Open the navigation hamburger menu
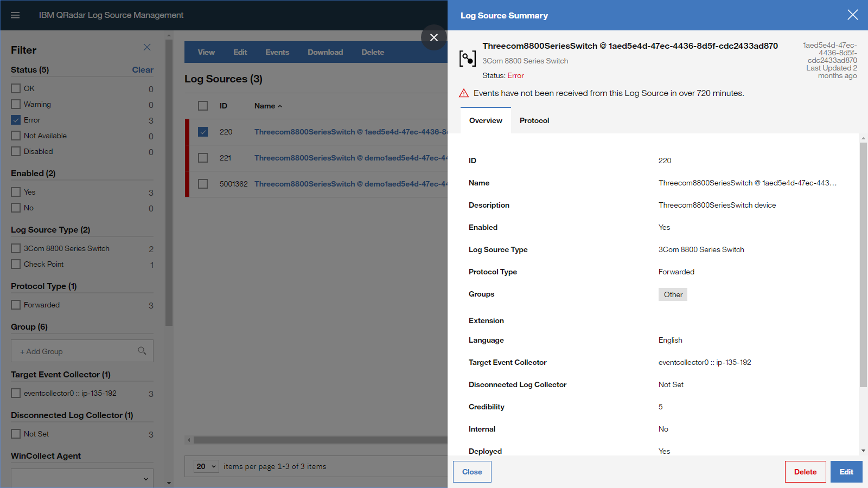The image size is (868, 488). (x=15, y=15)
